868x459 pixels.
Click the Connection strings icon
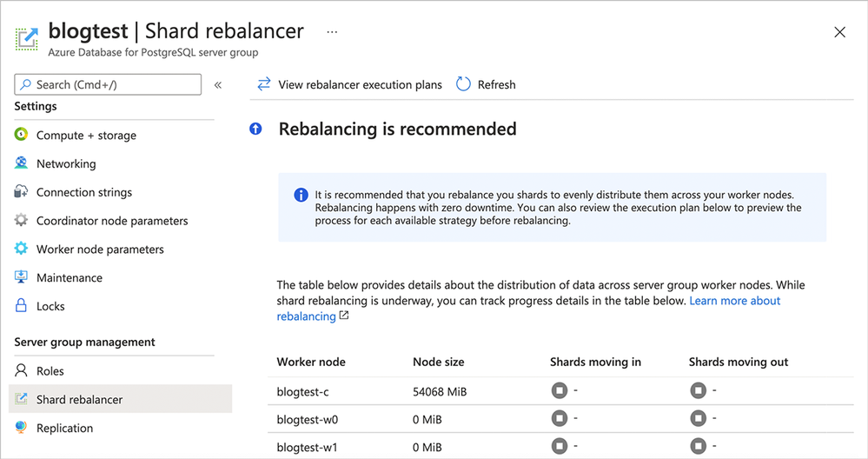22,192
